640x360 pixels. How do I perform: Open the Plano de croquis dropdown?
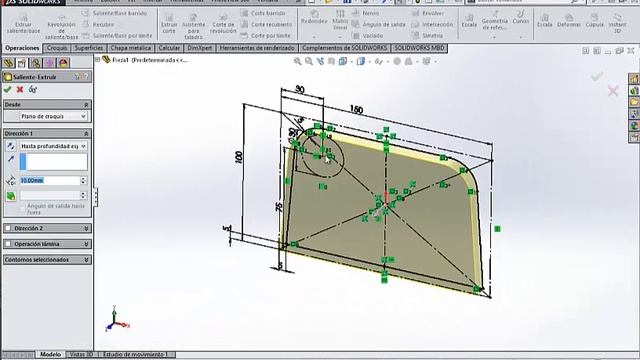[x=53, y=116]
